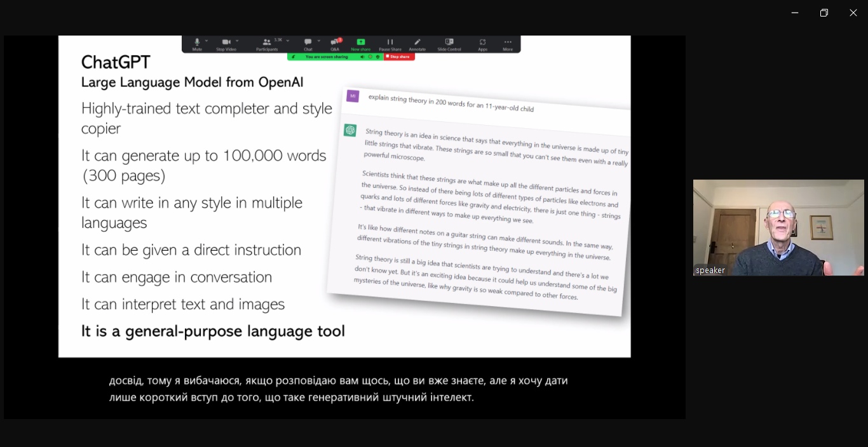Mute the microphone in Zoom toolbar
The image size is (868, 447).
point(197,43)
